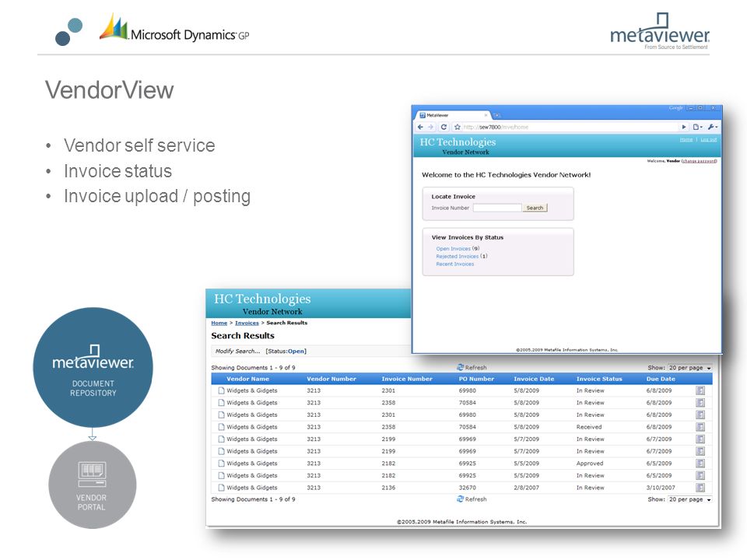Sort by the Vendor Name column header
The height and width of the screenshot is (560, 747).
(247, 379)
